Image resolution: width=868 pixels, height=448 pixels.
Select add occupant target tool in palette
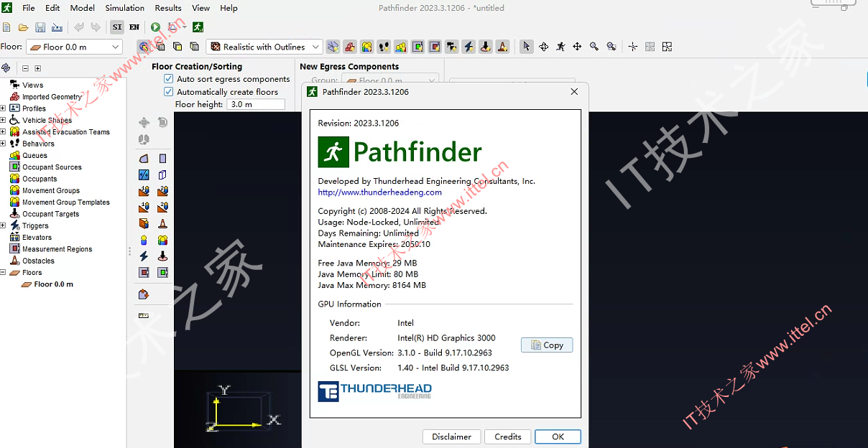(x=163, y=256)
